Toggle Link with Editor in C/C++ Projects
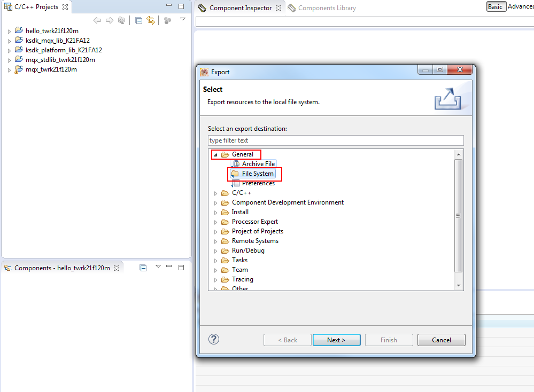 (151, 20)
